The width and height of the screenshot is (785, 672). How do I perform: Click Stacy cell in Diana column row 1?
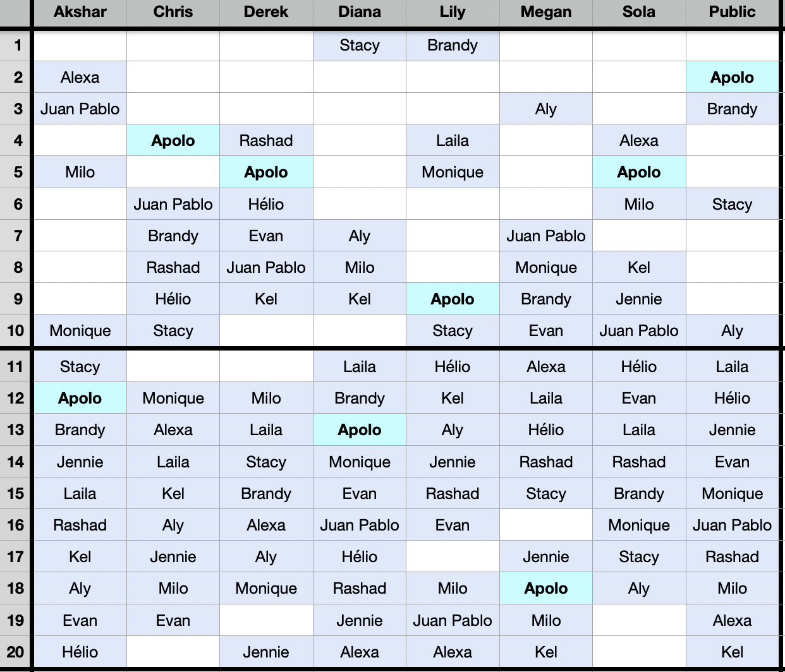[x=360, y=45]
